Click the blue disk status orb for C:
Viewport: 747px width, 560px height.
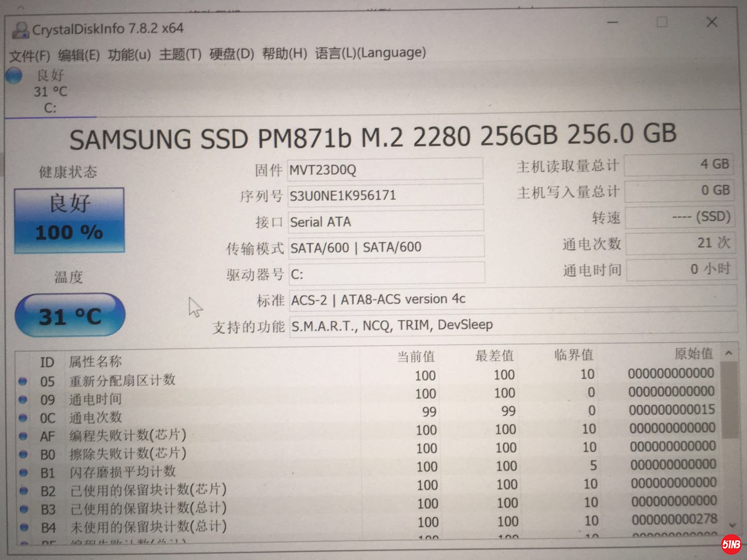click(14, 76)
